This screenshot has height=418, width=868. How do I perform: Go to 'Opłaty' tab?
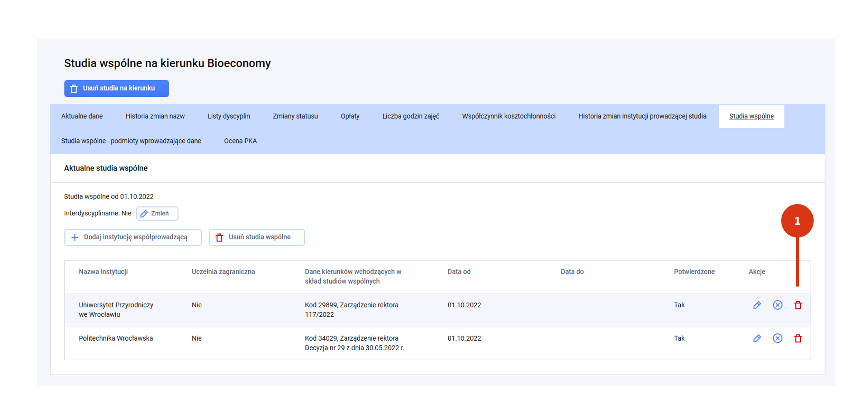[x=350, y=116]
